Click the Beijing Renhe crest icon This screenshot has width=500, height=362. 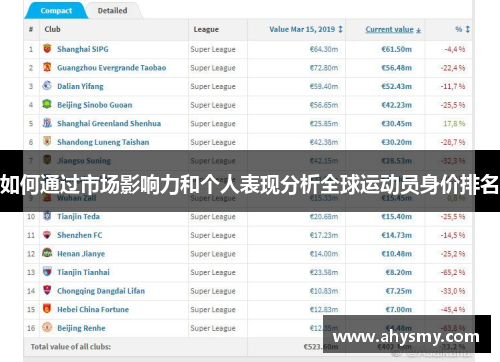point(47,327)
